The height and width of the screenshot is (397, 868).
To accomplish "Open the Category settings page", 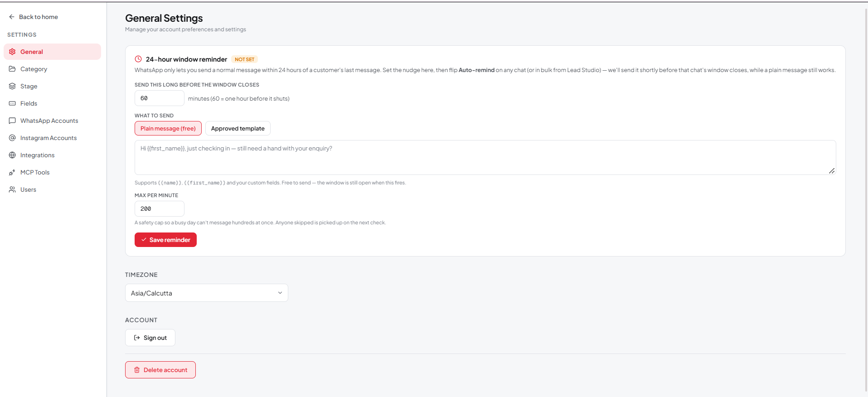I will coord(53,69).
